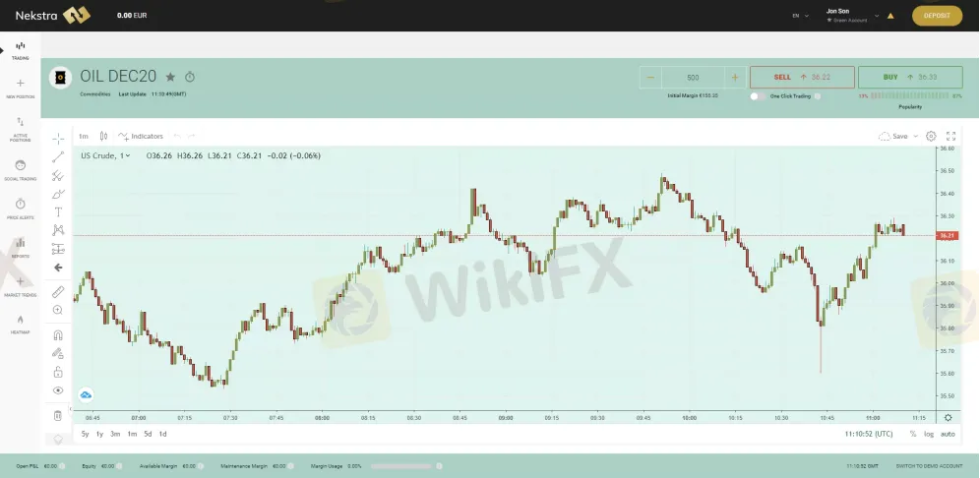Expand the US Crude symbol legend dropdown
This screenshot has height=478, width=980.
click(x=129, y=155)
